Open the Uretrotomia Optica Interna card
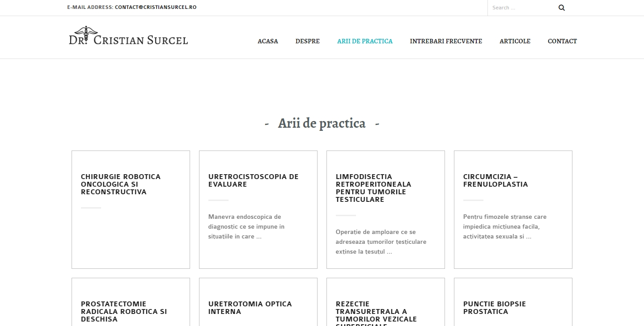 [250, 308]
